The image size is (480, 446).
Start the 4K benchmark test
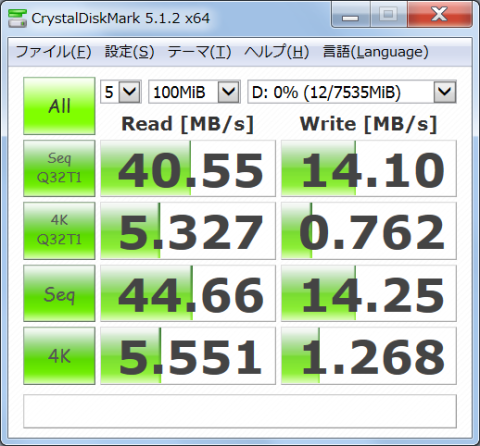(x=59, y=356)
